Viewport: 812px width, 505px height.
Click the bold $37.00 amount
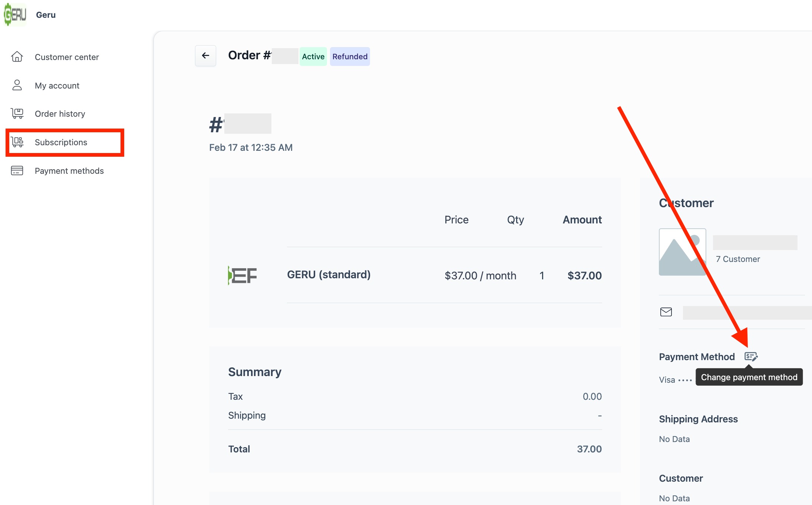click(584, 276)
